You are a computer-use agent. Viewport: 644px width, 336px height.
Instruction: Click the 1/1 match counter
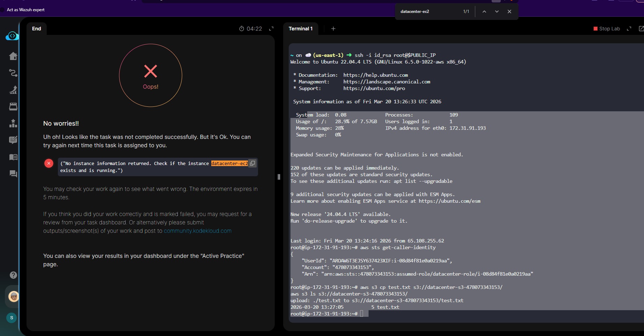click(466, 12)
